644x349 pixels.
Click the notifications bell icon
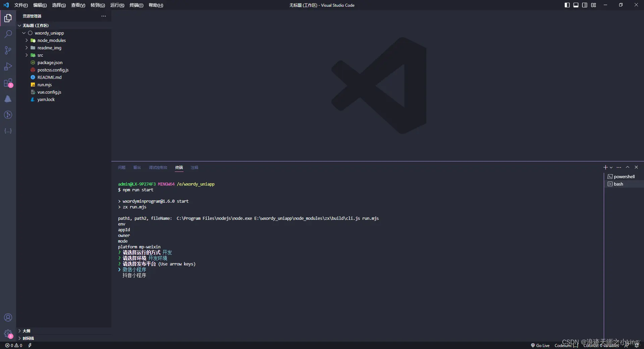point(637,345)
